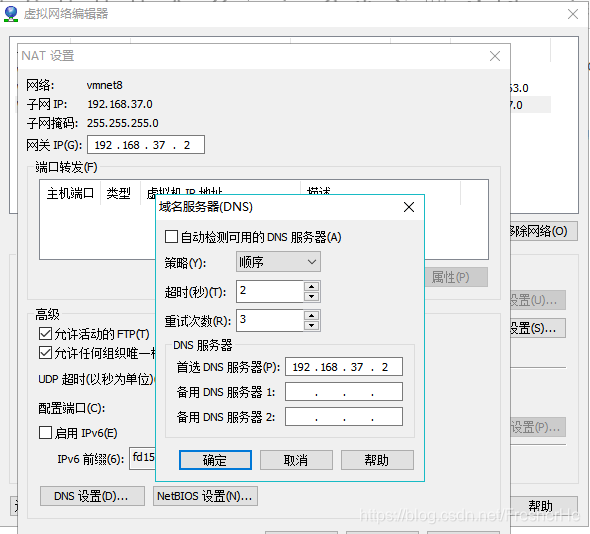Click 帮助 in the DNS dialog
Screen dimensions: 590x534
(377, 460)
